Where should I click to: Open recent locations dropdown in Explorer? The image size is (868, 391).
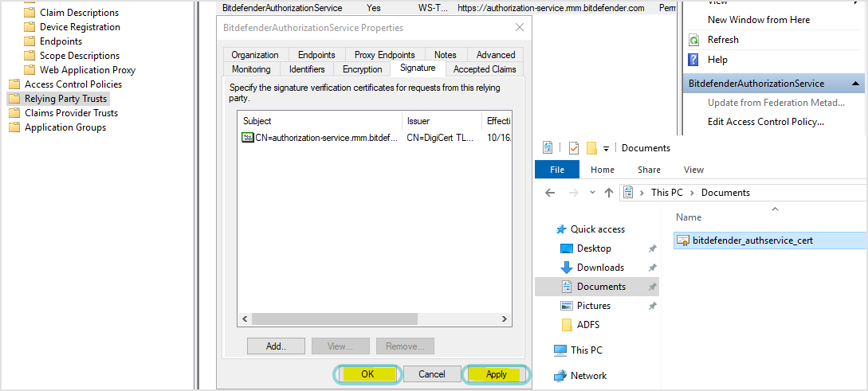click(592, 193)
